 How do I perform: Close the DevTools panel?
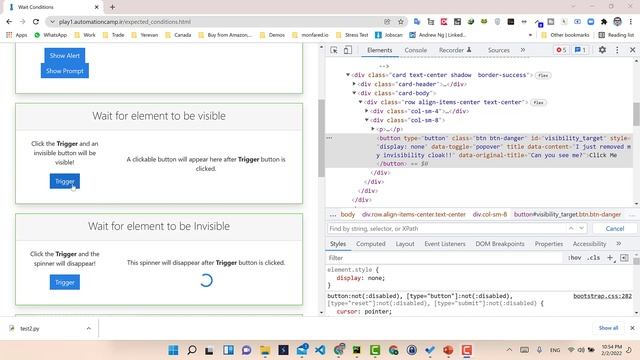coord(632,50)
